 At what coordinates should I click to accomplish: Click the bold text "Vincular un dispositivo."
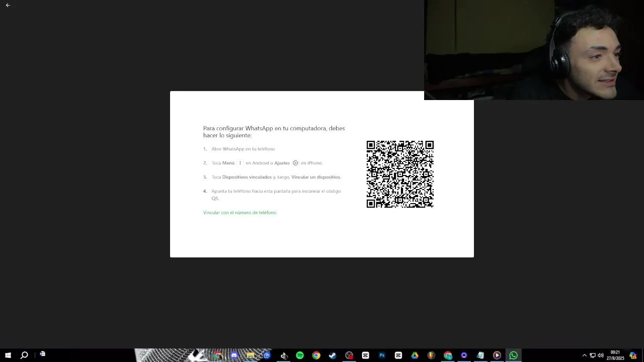(x=316, y=177)
